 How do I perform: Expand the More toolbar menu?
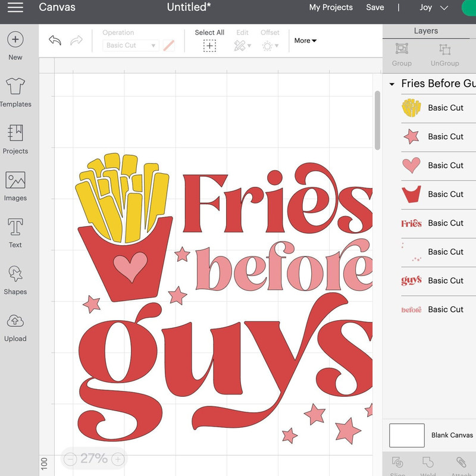click(x=305, y=40)
